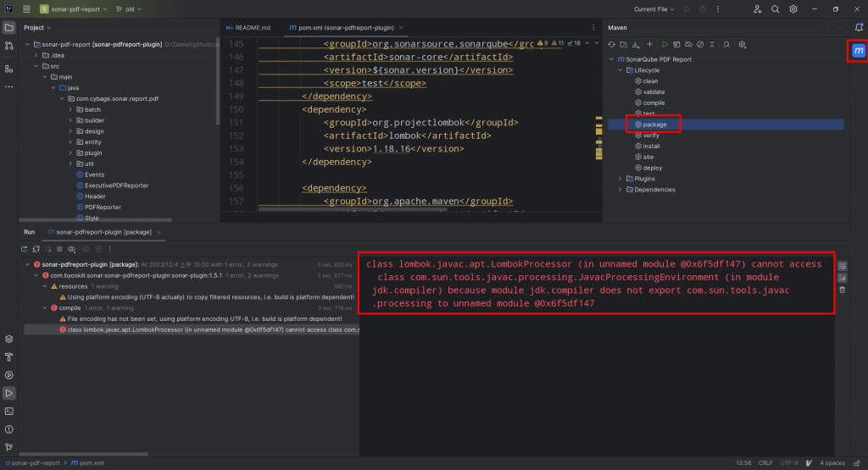The width and height of the screenshot is (868, 470).
Task: Open the Run tool window icon
Action: (8, 393)
